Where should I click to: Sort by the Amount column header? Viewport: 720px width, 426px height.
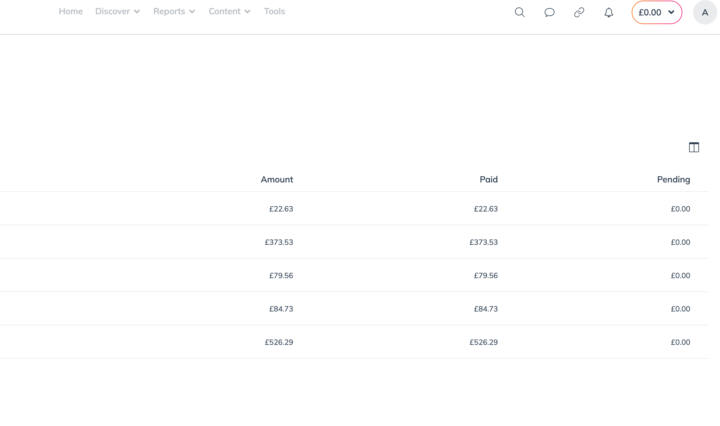277,179
